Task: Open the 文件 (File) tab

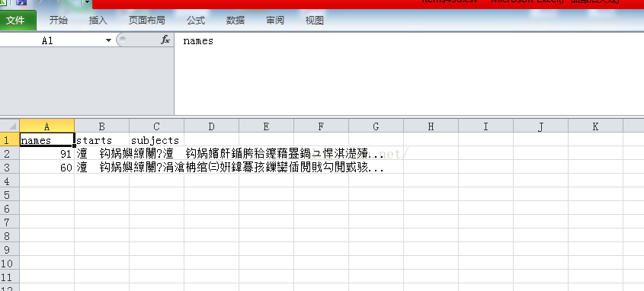Action: click(18, 20)
